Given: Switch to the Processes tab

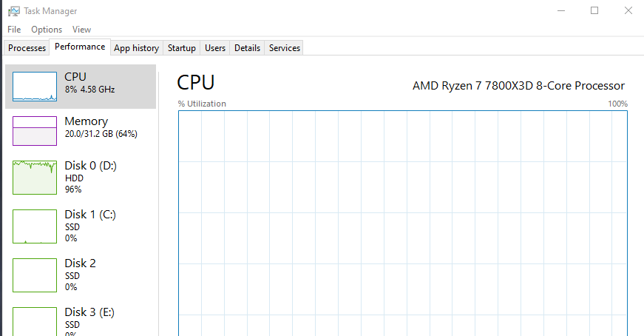Looking at the screenshot, I should click(x=27, y=47).
